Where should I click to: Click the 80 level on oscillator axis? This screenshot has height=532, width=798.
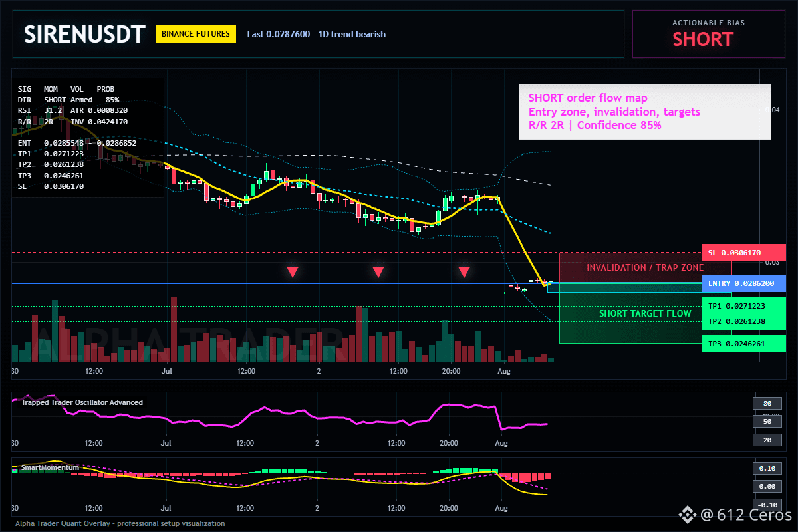point(767,403)
